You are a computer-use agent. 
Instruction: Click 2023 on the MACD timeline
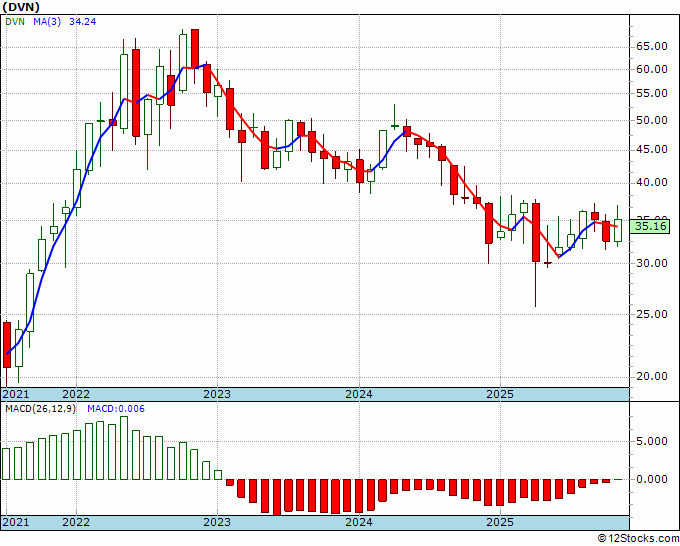pos(217,522)
